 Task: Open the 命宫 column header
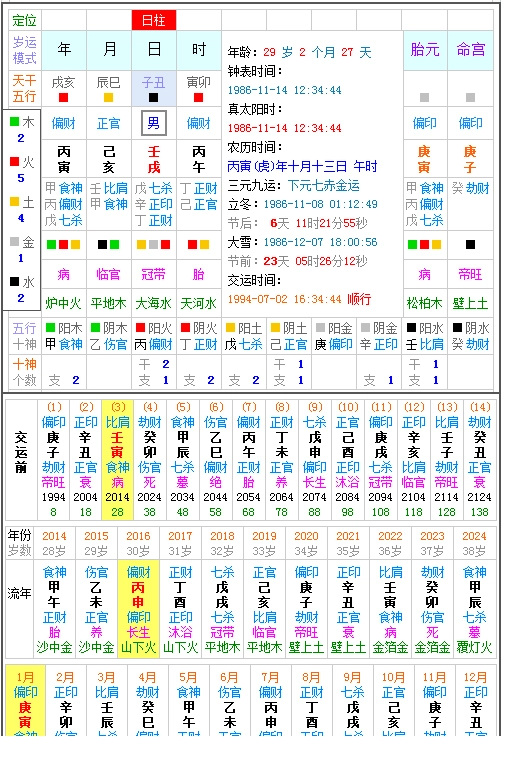[470, 50]
